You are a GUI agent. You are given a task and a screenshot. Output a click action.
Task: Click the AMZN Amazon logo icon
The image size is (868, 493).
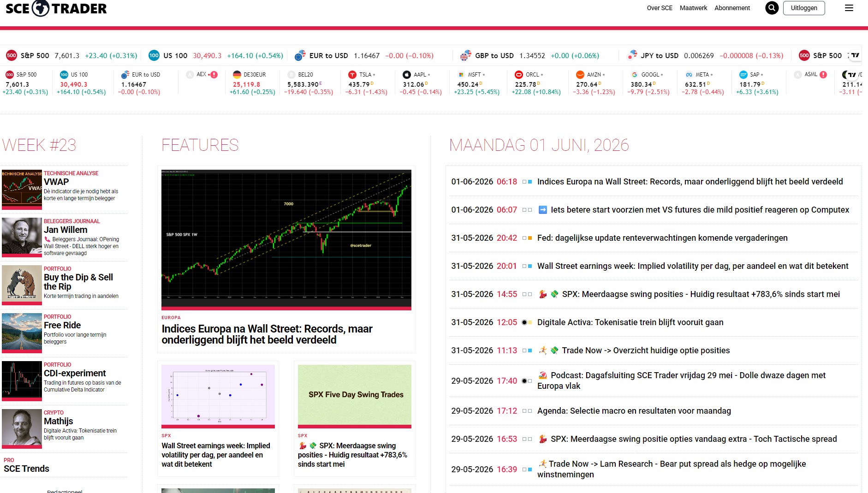coord(580,74)
